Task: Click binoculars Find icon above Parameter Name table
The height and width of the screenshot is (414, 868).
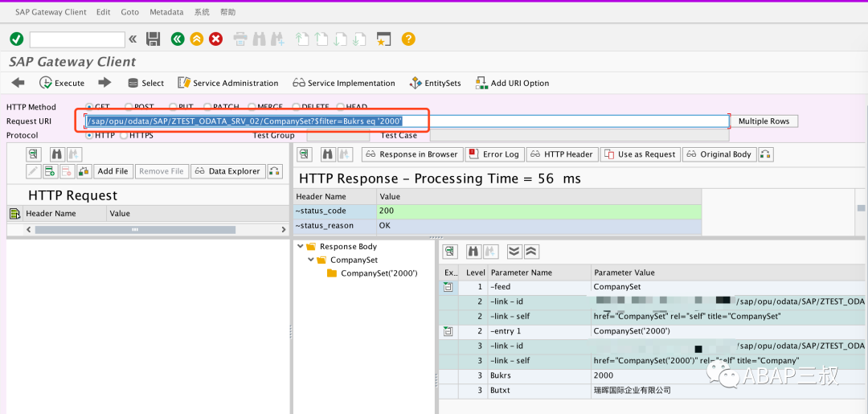Action: click(474, 252)
